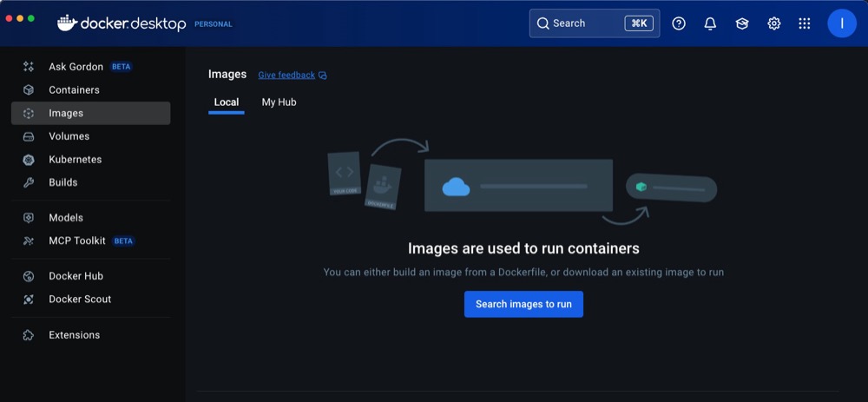This screenshot has height=402, width=868.
Task: Open MCP Toolkit section
Action: (x=91, y=241)
